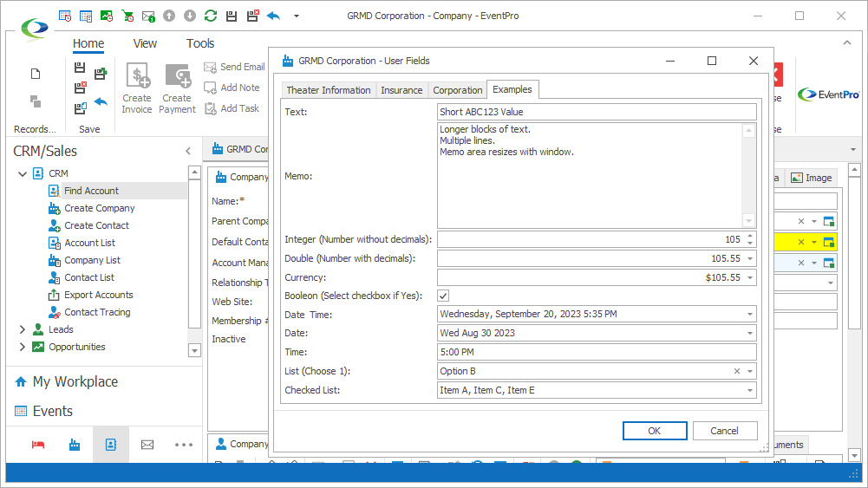This screenshot has width=868, height=488.
Task: Open the Theater Information tab in User Fields
Action: 329,90
